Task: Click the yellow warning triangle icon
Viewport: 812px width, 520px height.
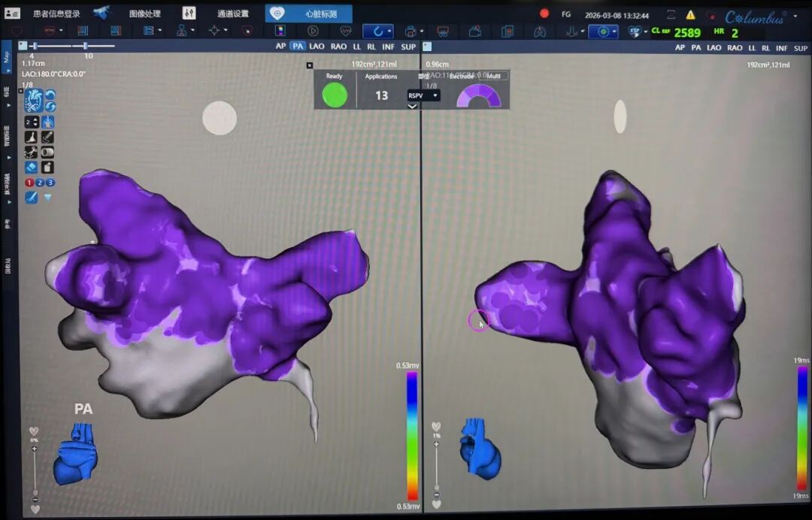Action: tap(690, 14)
